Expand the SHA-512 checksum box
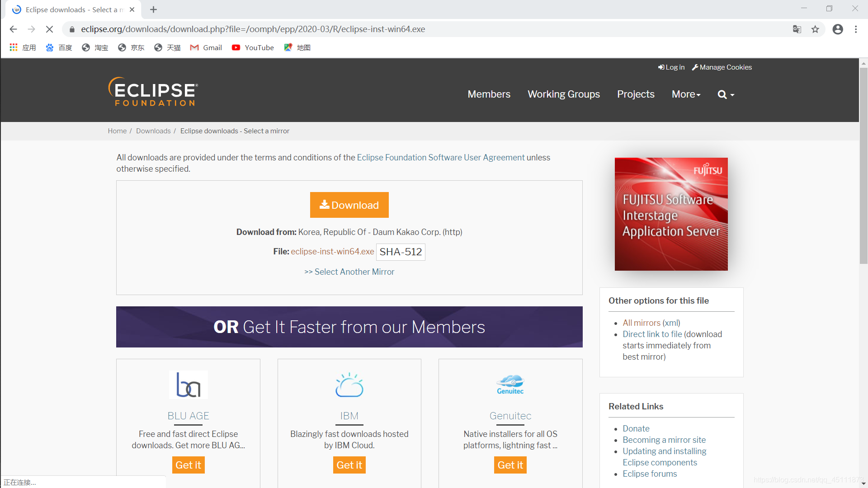 (x=400, y=252)
